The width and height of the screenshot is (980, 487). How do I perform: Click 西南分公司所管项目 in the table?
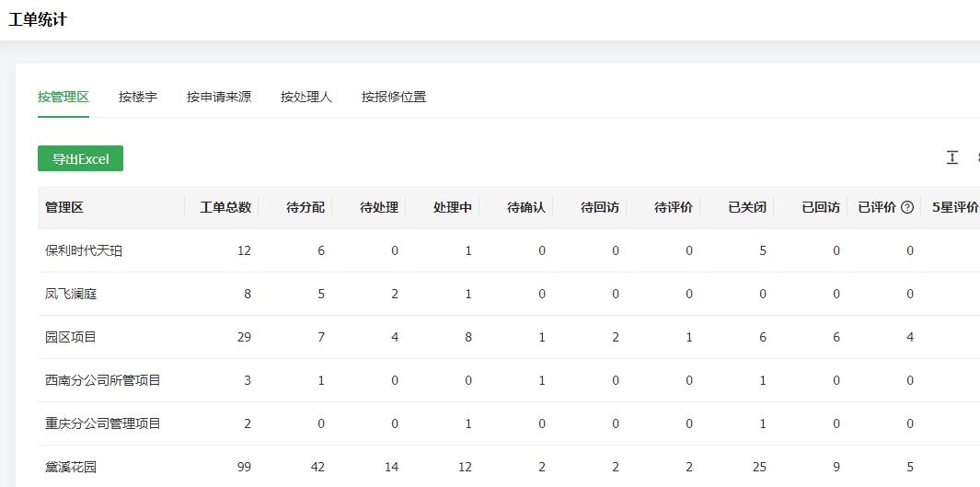coord(103,380)
